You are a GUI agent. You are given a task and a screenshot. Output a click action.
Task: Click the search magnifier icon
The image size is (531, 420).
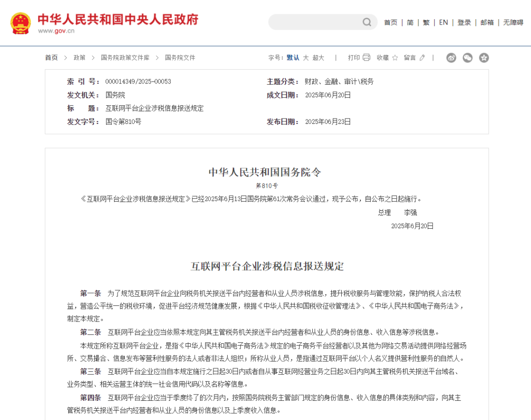[367, 22]
